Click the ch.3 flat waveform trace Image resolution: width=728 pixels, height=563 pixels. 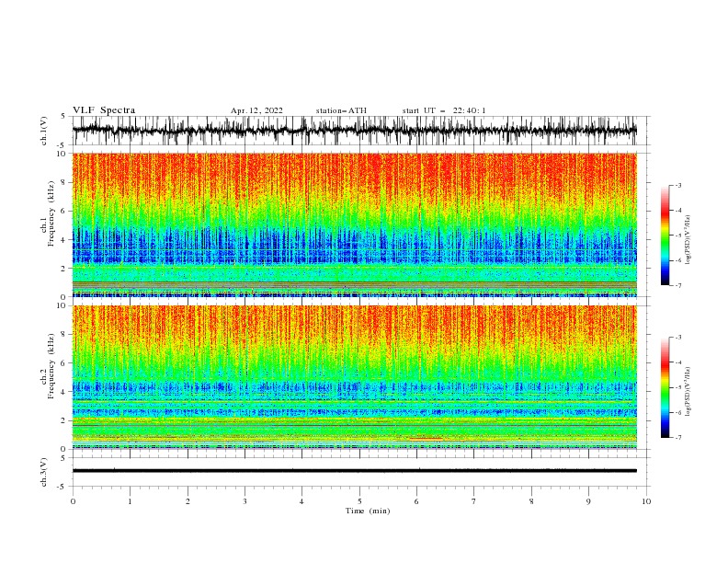click(x=354, y=471)
